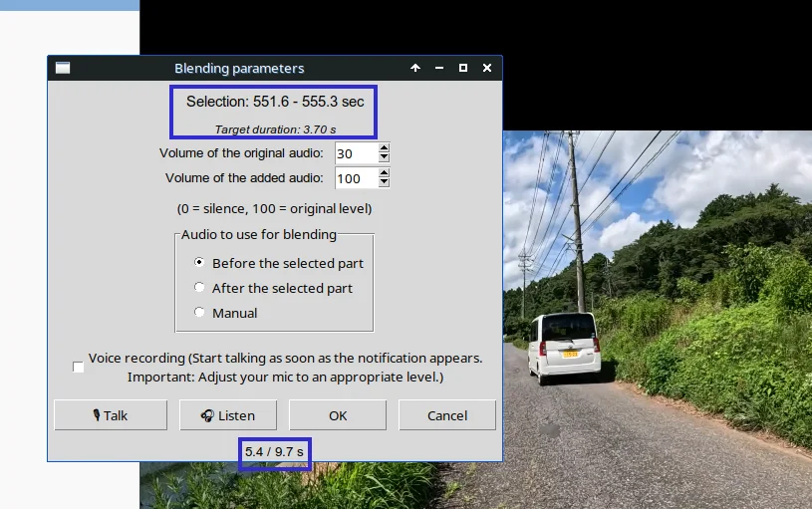
Task: Click the roll-up arrow in title bar
Action: pyautogui.click(x=415, y=68)
